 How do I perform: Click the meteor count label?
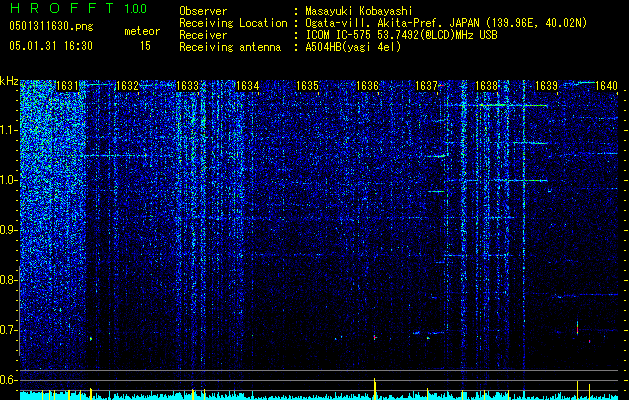coord(142,31)
